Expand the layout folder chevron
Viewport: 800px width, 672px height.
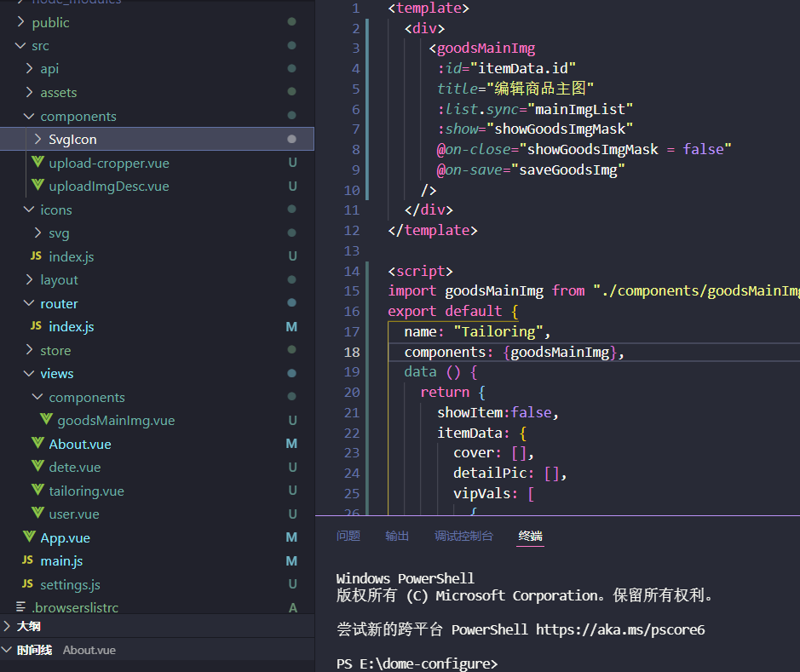coord(29,279)
